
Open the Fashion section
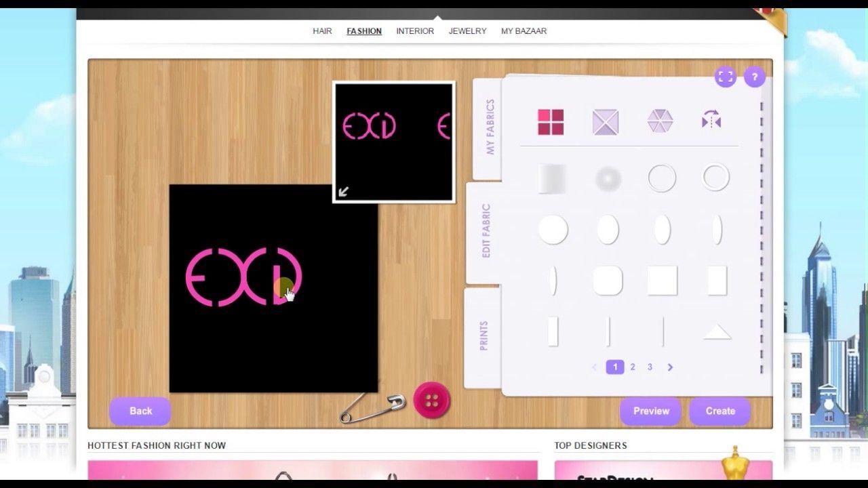pyautogui.click(x=364, y=31)
